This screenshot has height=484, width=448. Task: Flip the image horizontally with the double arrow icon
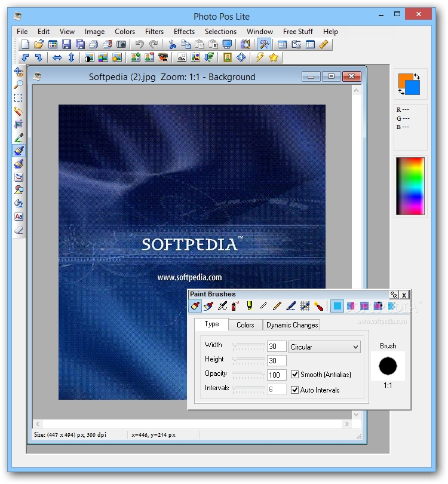[57, 57]
